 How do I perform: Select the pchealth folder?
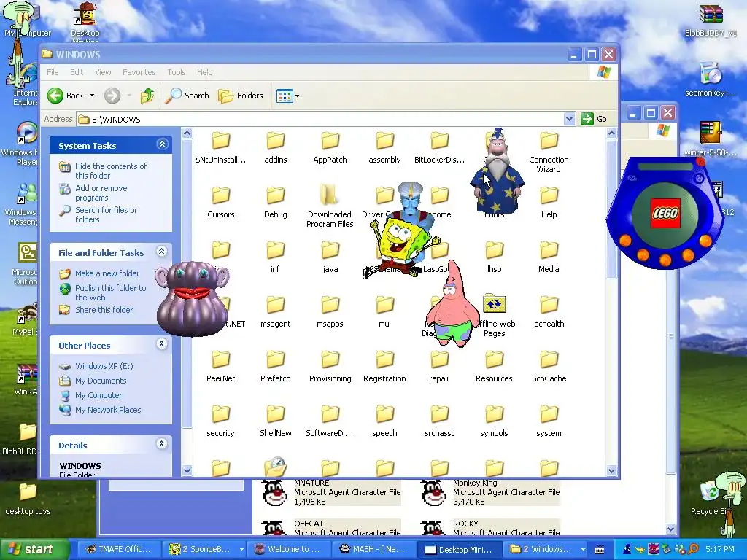tap(549, 312)
